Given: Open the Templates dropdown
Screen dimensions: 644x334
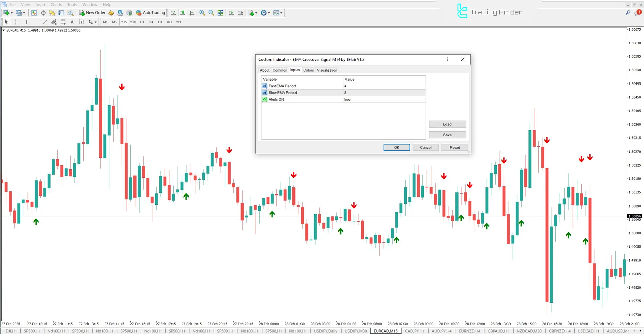Looking at the screenshot, I should (278, 13).
